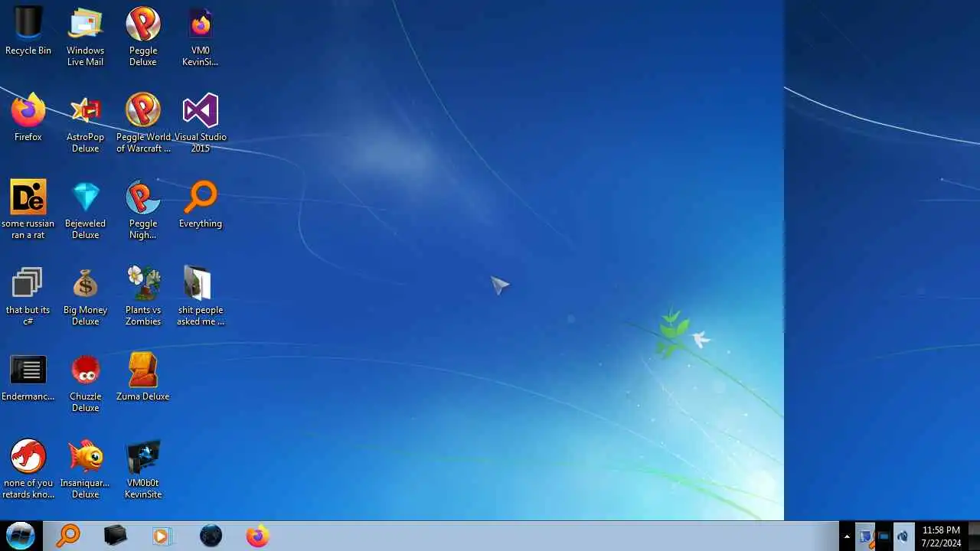The image size is (980, 551).
Task: Open the taskbar clock showing 11:58 PM
Action: [941, 536]
